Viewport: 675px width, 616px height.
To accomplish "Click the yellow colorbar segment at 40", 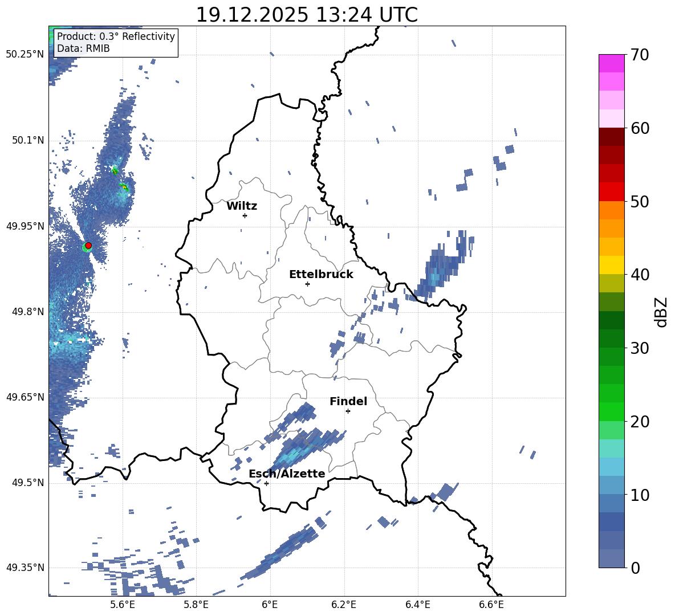I will (x=611, y=265).
